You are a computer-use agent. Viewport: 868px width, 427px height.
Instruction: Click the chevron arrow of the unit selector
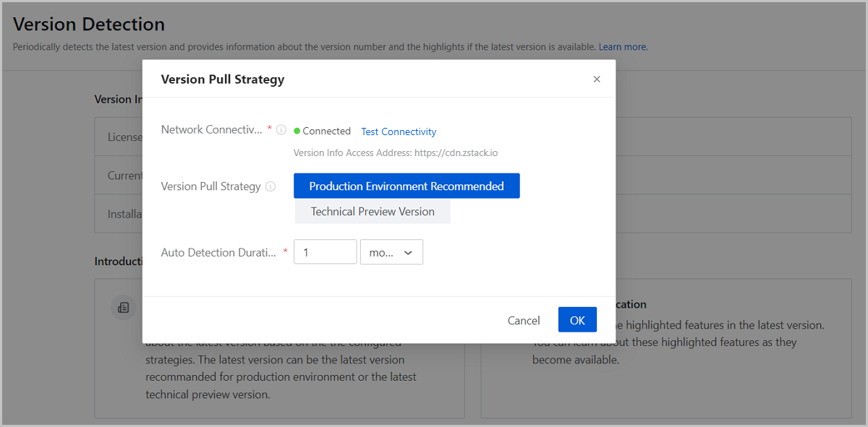pyautogui.click(x=408, y=252)
